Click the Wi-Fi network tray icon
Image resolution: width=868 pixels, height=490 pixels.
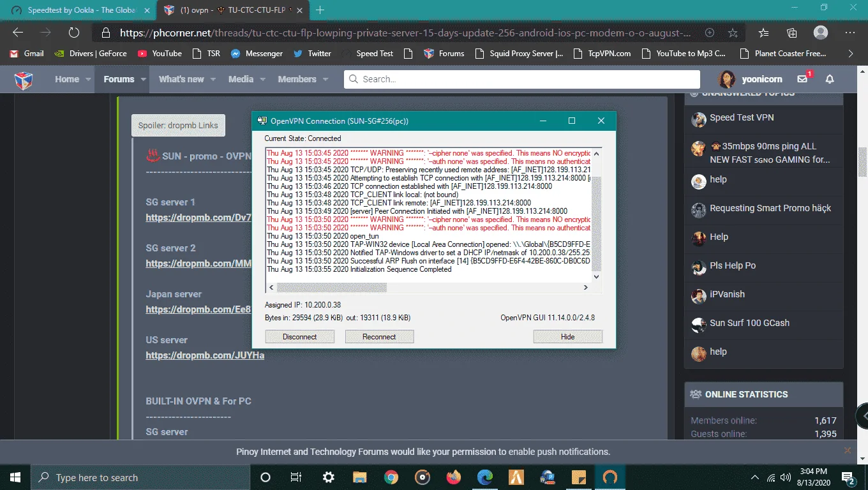(771, 477)
